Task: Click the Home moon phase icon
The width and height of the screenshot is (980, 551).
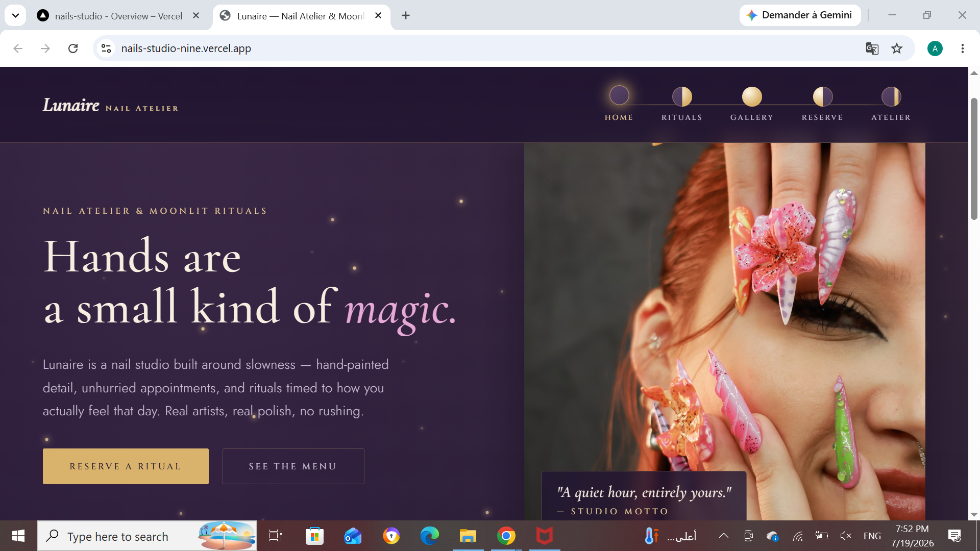Action: coord(619,95)
